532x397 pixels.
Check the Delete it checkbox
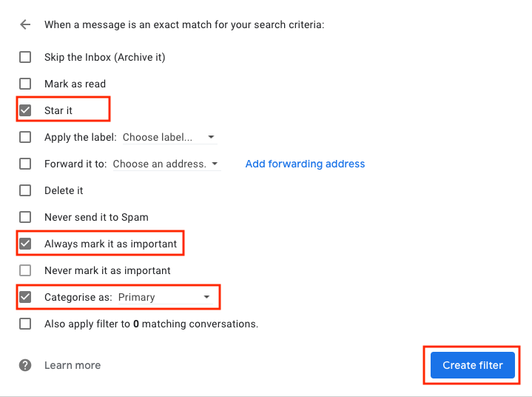click(25, 190)
